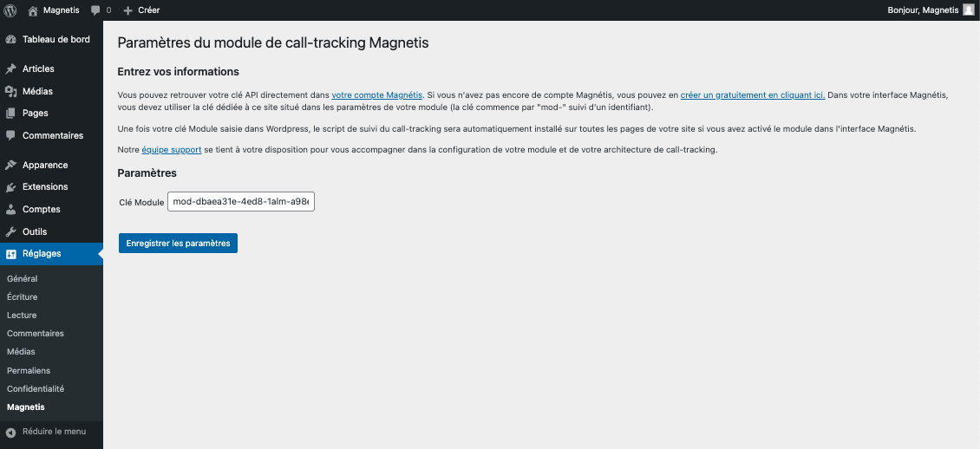This screenshot has width=980, height=449.
Task: Open the Confidentialité submenu item
Action: 36,388
